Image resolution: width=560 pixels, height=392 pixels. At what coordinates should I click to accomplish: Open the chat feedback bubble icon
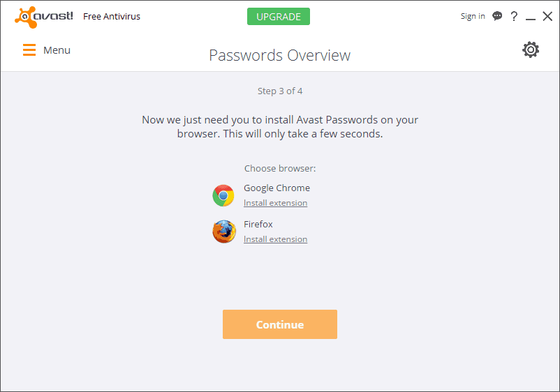coord(497,16)
